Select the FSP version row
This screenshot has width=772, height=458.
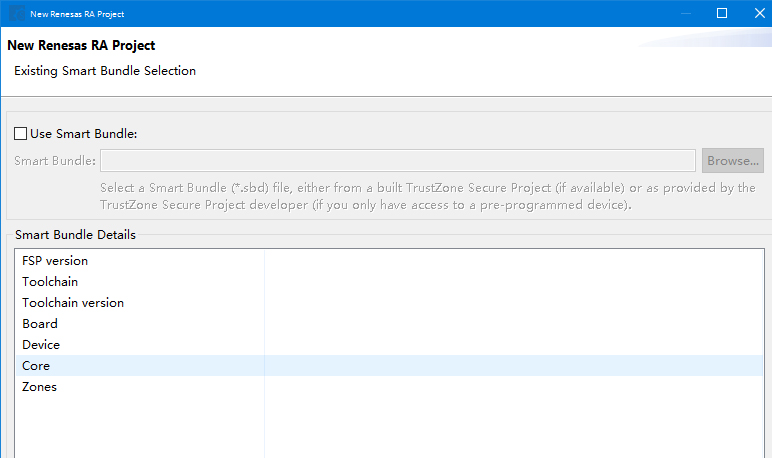pyautogui.click(x=55, y=261)
